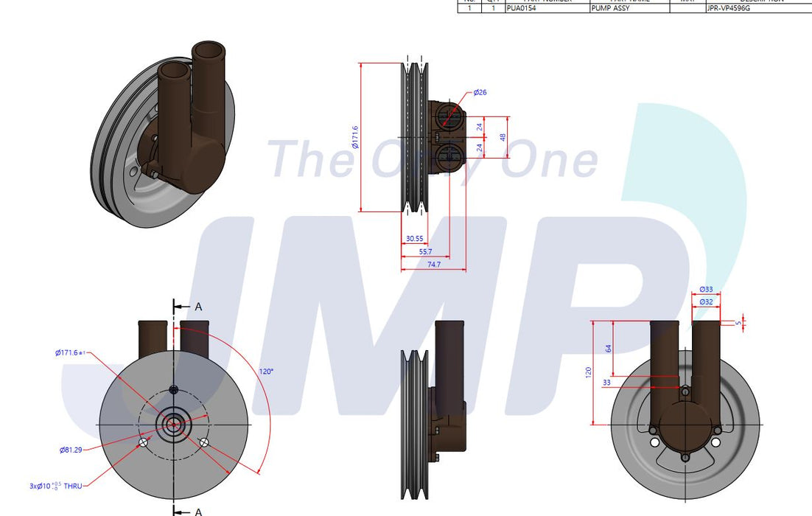Screen dimensions: 812x516
Task: Click the "The Only One" watermark text
Action: click(x=433, y=160)
